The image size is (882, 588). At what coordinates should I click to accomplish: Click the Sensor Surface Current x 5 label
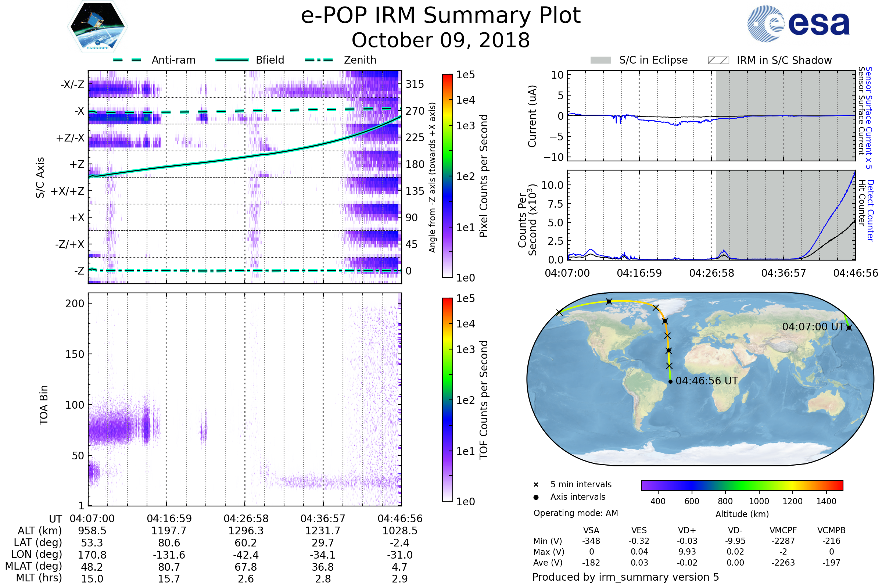click(869, 118)
